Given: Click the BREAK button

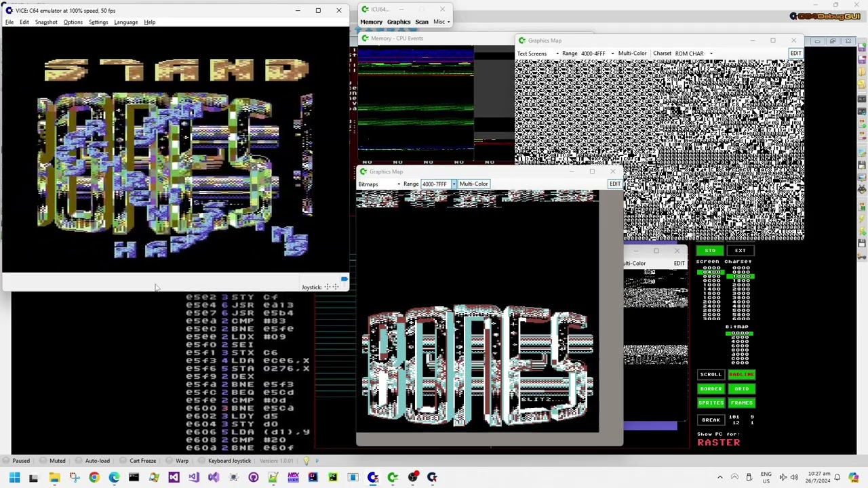Looking at the screenshot, I should pyautogui.click(x=711, y=420).
